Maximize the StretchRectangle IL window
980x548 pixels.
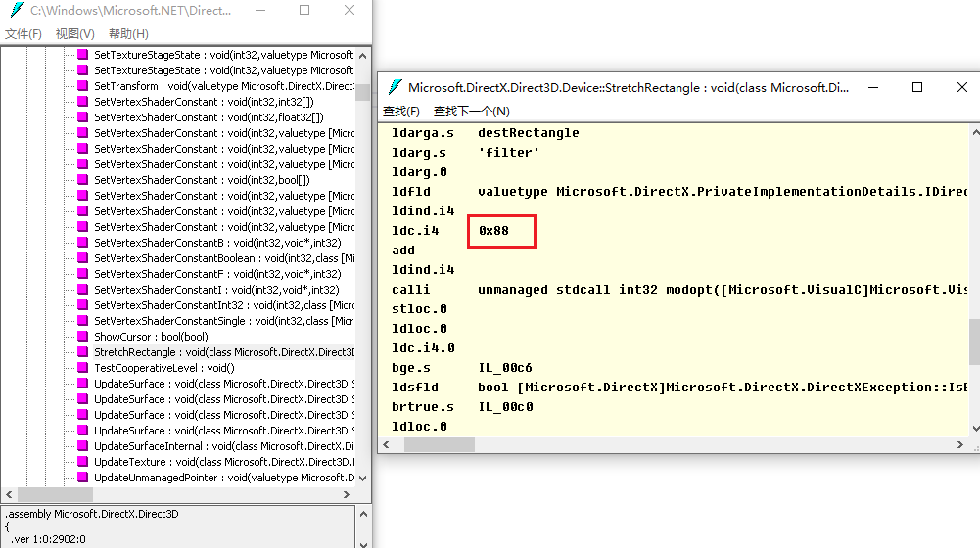(917, 87)
